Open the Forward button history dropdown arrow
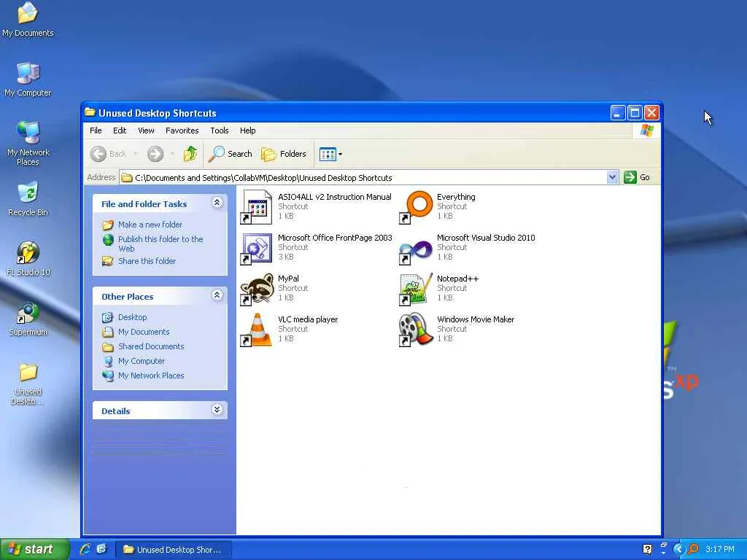This screenshot has height=560, width=747. coord(172,154)
